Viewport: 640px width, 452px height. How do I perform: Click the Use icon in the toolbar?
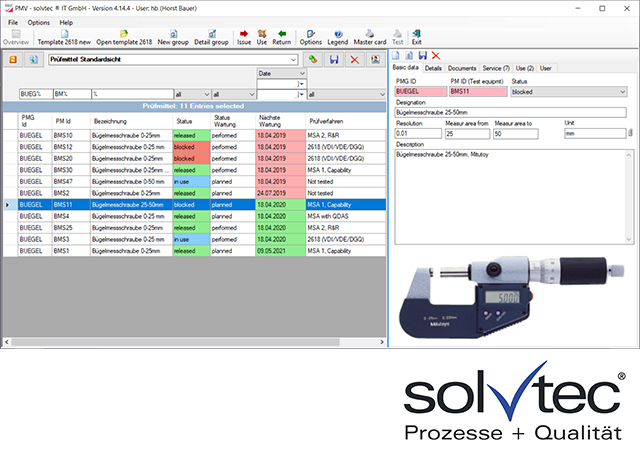point(262,38)
